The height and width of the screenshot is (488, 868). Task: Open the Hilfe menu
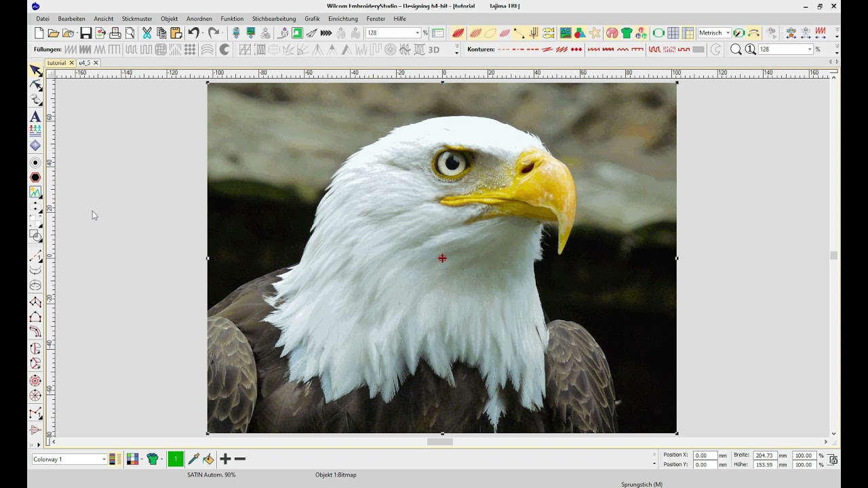tap(400, 19)
